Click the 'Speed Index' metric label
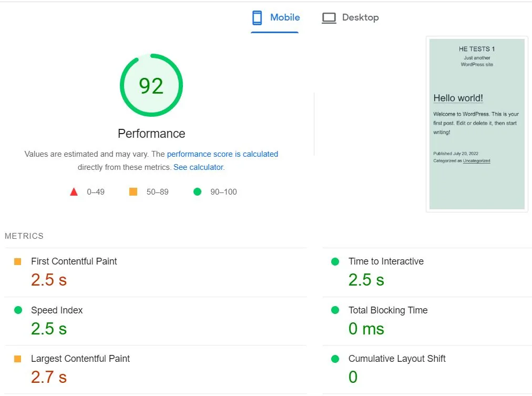Image resolution: width=532 pixels, height=396 pixels. click(x=57, y=310)
